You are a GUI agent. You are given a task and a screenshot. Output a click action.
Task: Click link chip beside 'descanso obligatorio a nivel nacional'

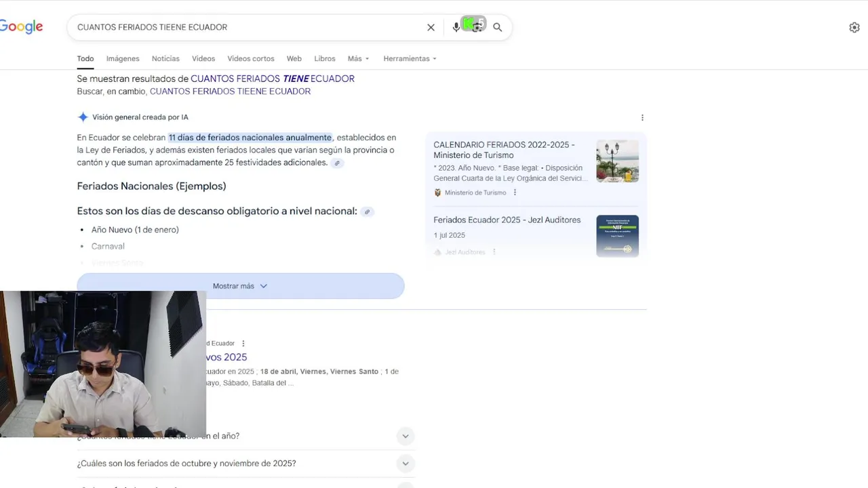point(367,211)
